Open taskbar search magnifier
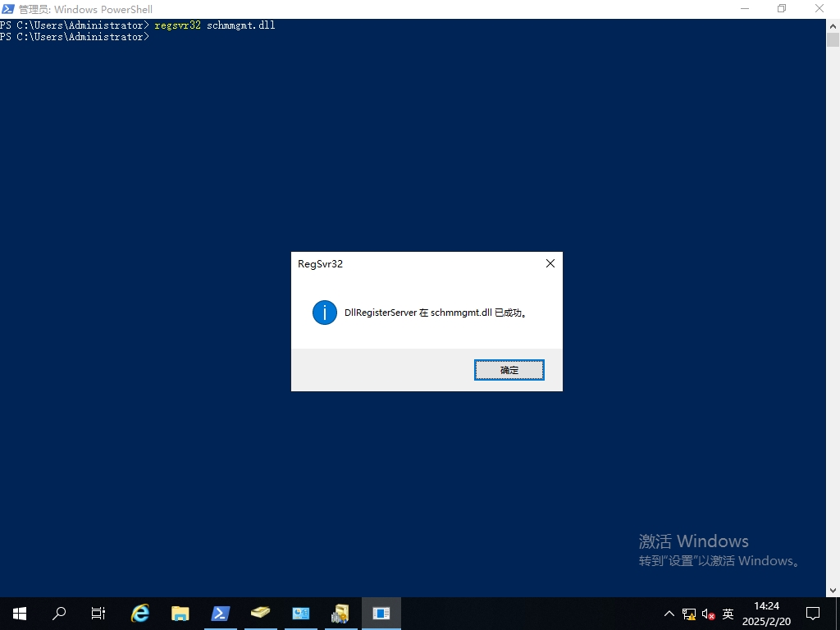This screenshot has height=630, width=840. [x=59, y=613]
